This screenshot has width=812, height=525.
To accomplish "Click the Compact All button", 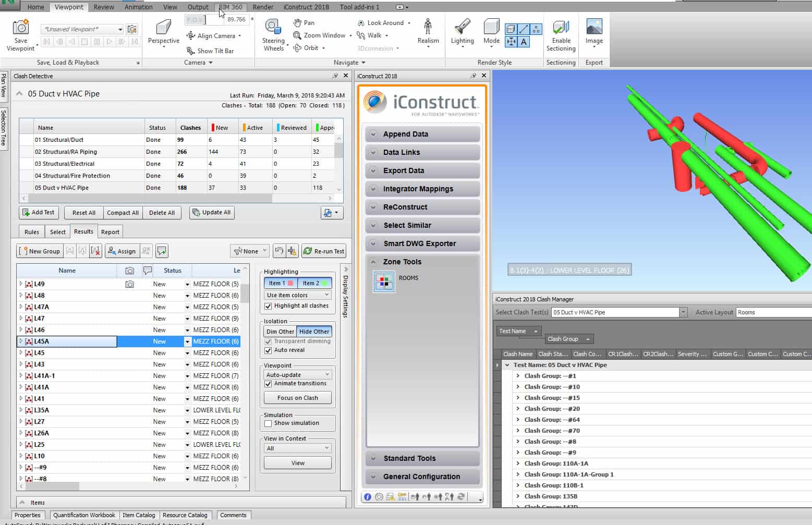I will pos(123,213).
